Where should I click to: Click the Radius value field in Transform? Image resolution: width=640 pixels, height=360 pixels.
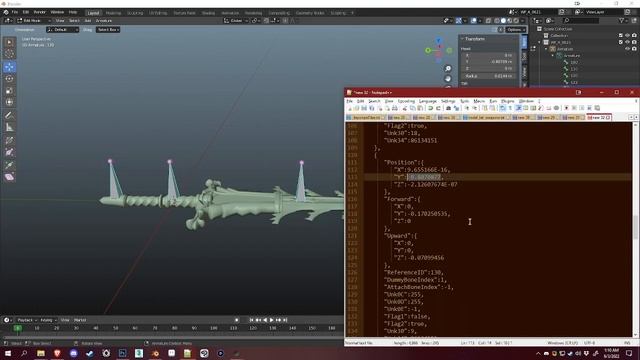pyautogui.click(x=489, y=76)
